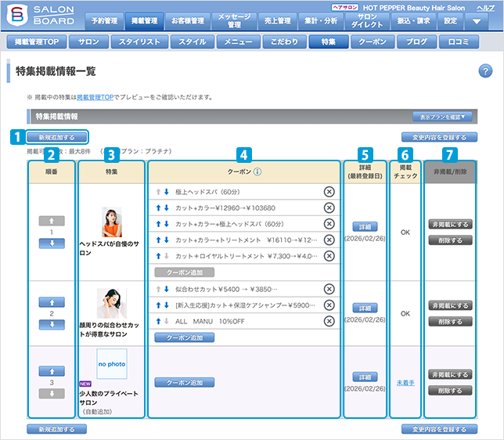The height and width of the screenshot is (440, 504).
Task: Delete the ヘッドスパが自慢のサロン feature
Action: pyautogui.click(x=450, y=240)
